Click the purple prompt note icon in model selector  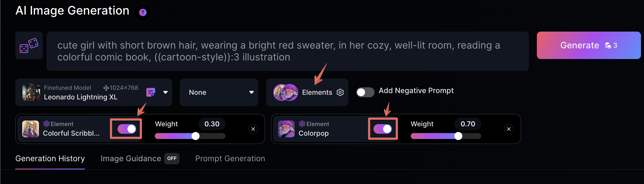(x=151, y=92)
